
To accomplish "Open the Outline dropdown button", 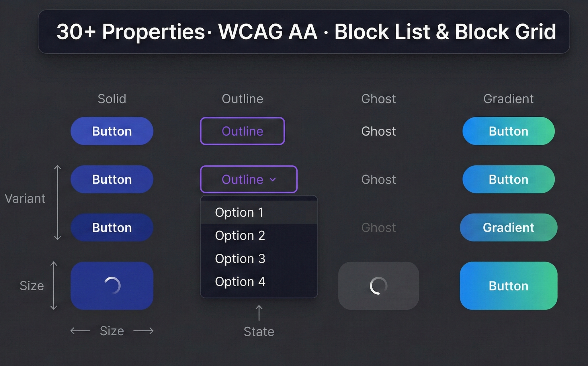I will tap(248, 179).
